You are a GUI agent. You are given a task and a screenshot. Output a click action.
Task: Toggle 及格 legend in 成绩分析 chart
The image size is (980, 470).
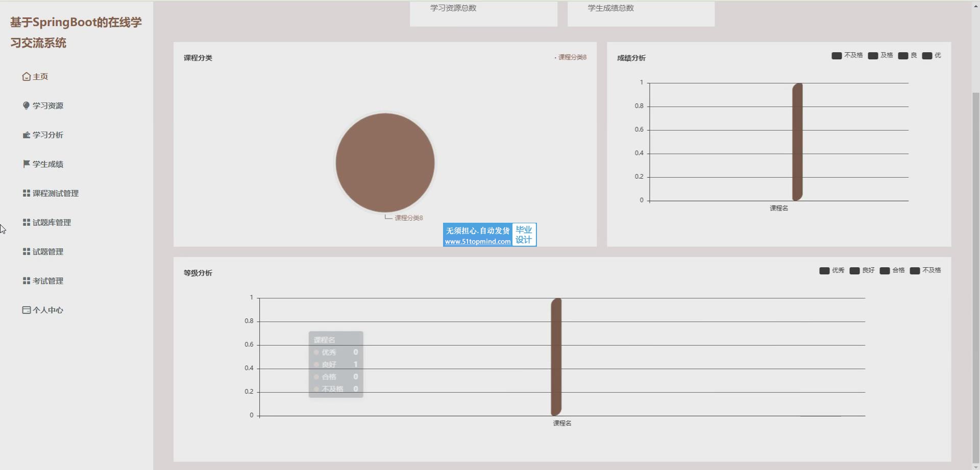tap(880, 55)
